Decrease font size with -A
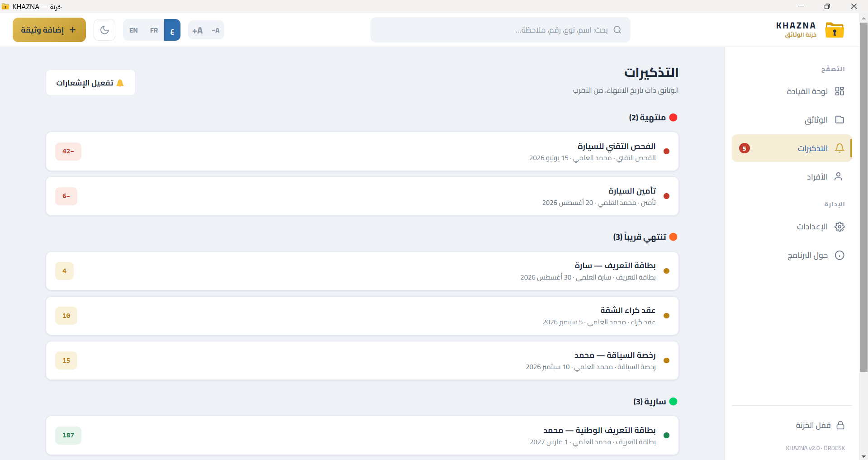868x460 pixels. [x=215, y=30]
